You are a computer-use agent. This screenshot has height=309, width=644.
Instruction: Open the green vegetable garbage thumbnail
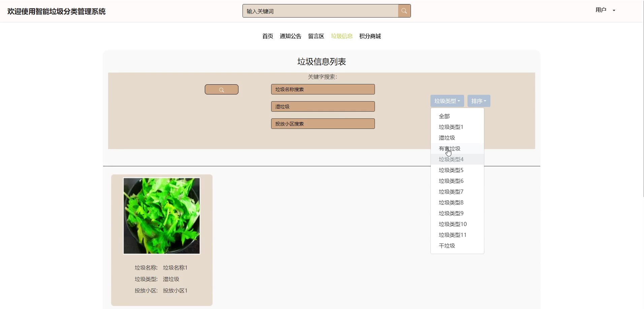click(162, 216)
